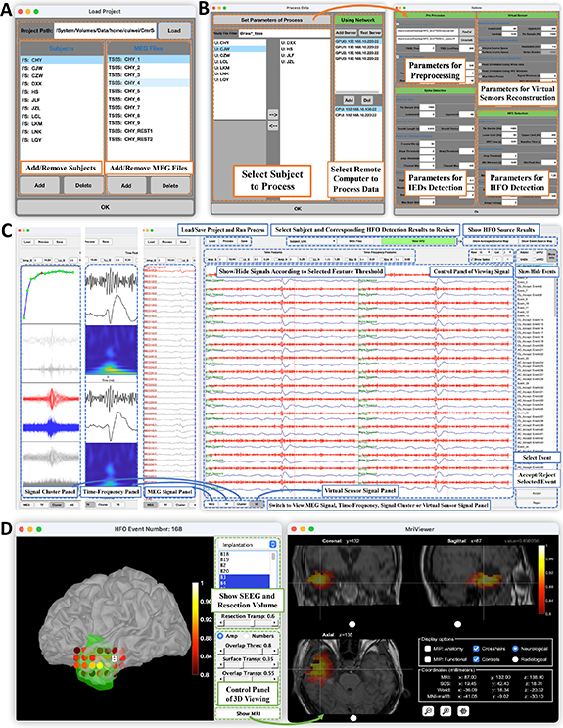Viewport: 563px width, 728px height.
Task: Click the Study File Filter input field
Action: point(285,33)
